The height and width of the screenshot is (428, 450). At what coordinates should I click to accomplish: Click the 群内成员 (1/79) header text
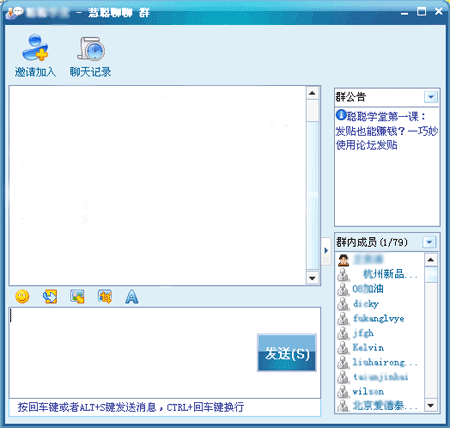click(372, 242)
